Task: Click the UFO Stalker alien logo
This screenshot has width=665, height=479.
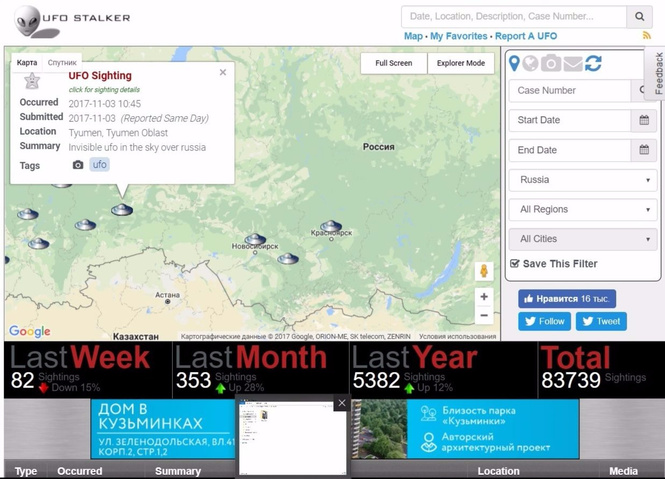Action: coord(72,21)
